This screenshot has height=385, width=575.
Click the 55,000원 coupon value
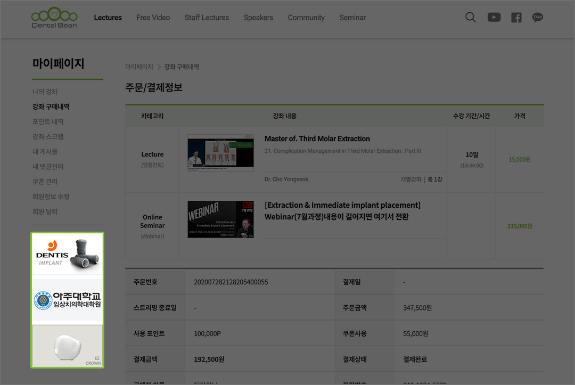[x=415, y=334]
